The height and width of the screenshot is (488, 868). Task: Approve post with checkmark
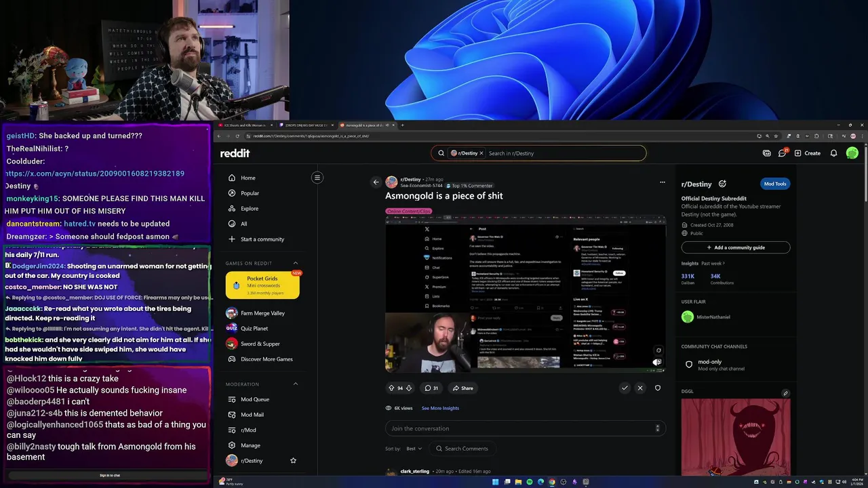pos(625,388)
